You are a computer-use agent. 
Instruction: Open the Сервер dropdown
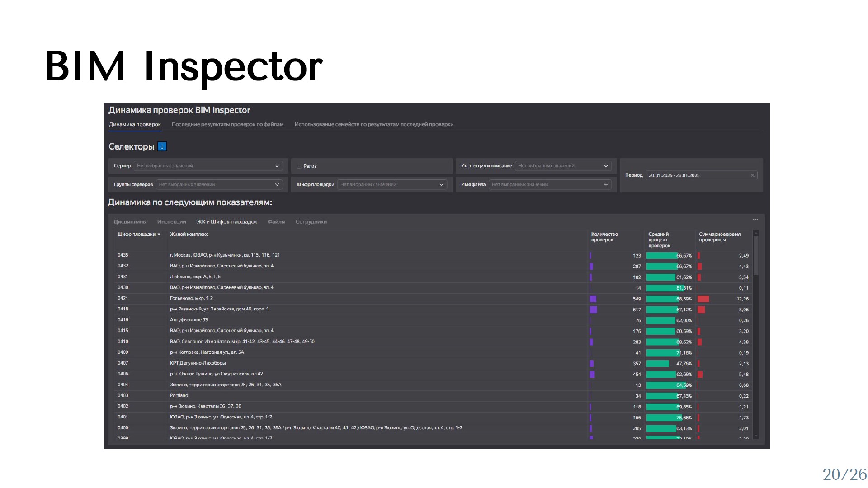point(208,166)
